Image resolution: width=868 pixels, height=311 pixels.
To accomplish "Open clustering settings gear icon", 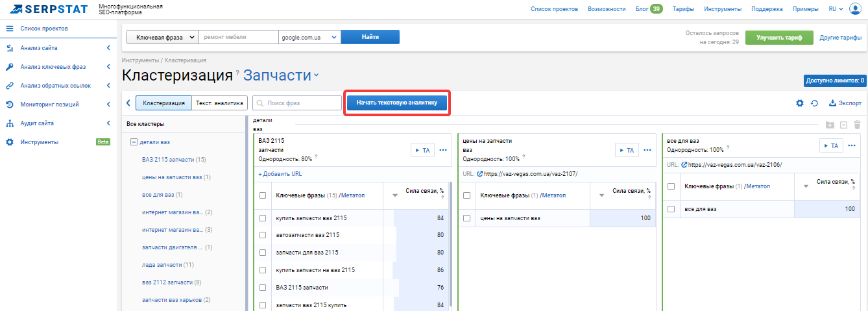I will pos(800,103).
